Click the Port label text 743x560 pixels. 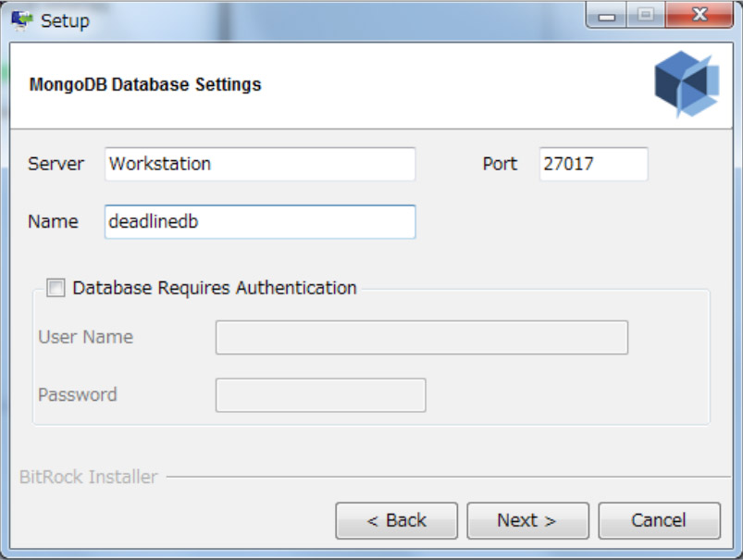pos(500,164)
